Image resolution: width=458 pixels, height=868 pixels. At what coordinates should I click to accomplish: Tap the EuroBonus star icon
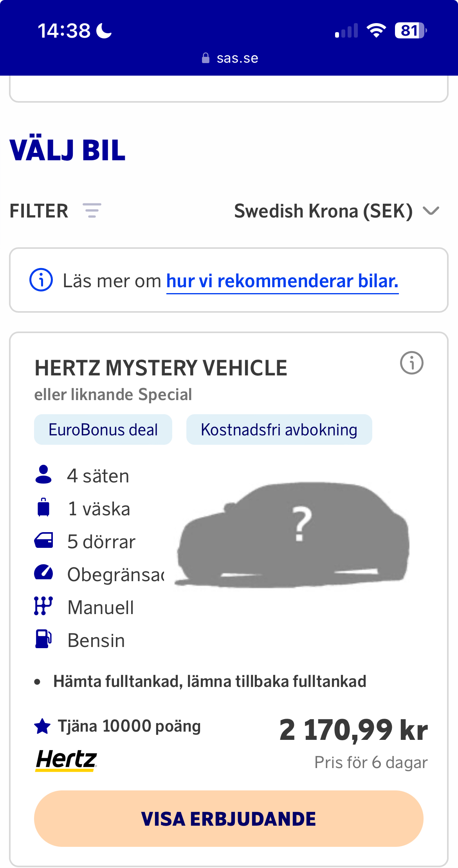(42, 726)
